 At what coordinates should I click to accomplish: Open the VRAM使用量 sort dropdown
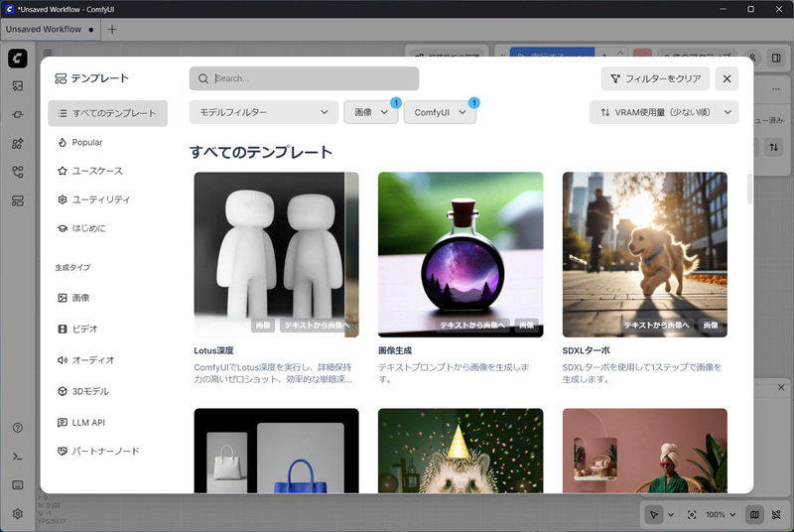tap(664, 112)
